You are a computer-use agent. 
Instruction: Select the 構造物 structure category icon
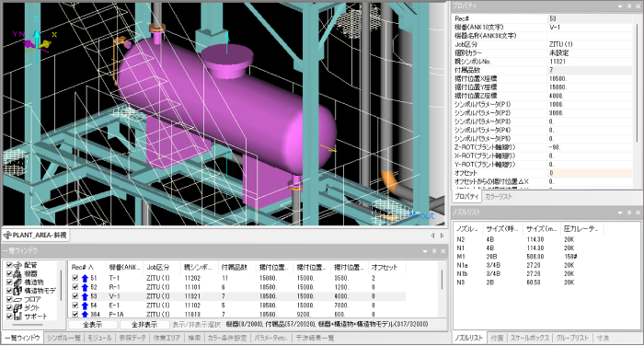coord(17,283)
